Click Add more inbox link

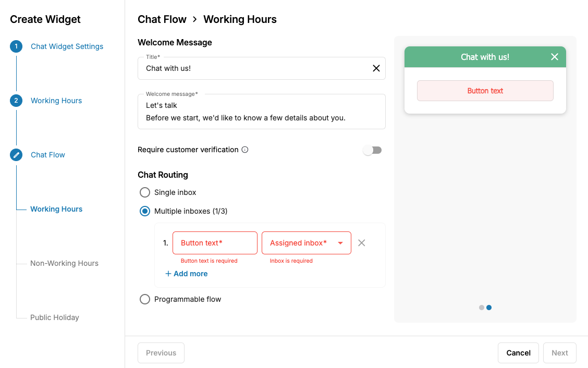click(187, 274)
